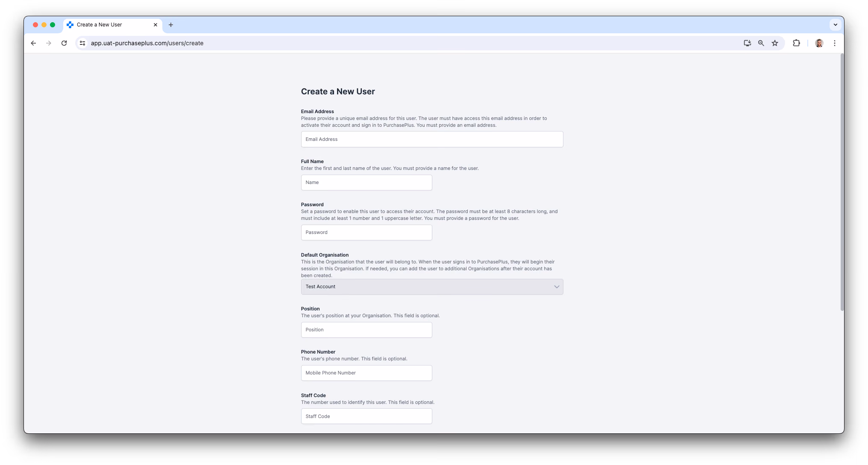This screenshot has height=465, width=868.
Task: View site information icon in address bar
Action: pyautogui.click(x=83, y=43)
